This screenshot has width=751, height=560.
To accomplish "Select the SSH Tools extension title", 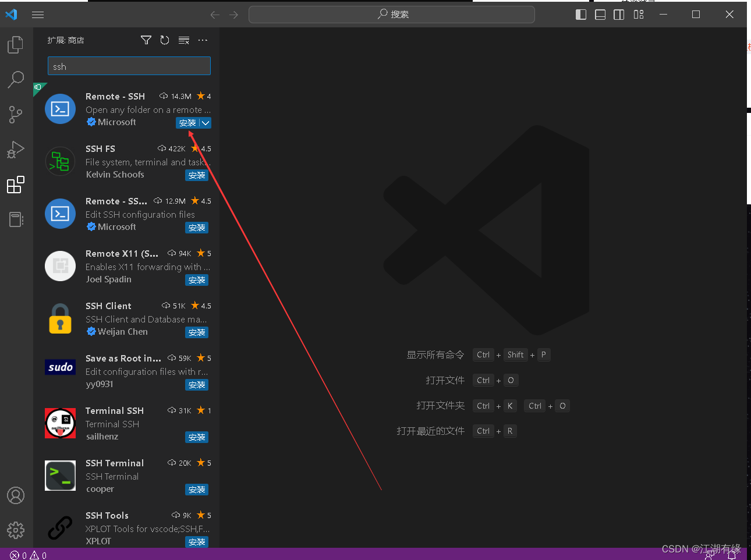I will pos(107,516).
